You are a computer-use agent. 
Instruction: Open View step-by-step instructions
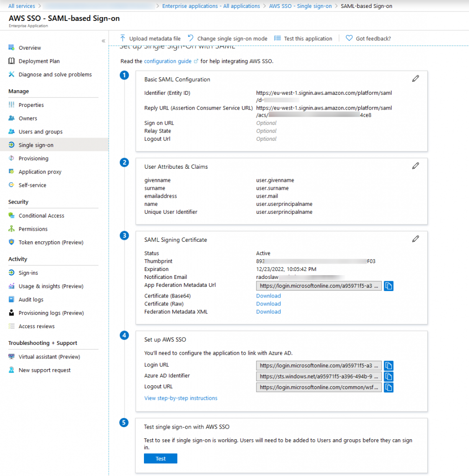pyautogui.click(x=181, y=398)
